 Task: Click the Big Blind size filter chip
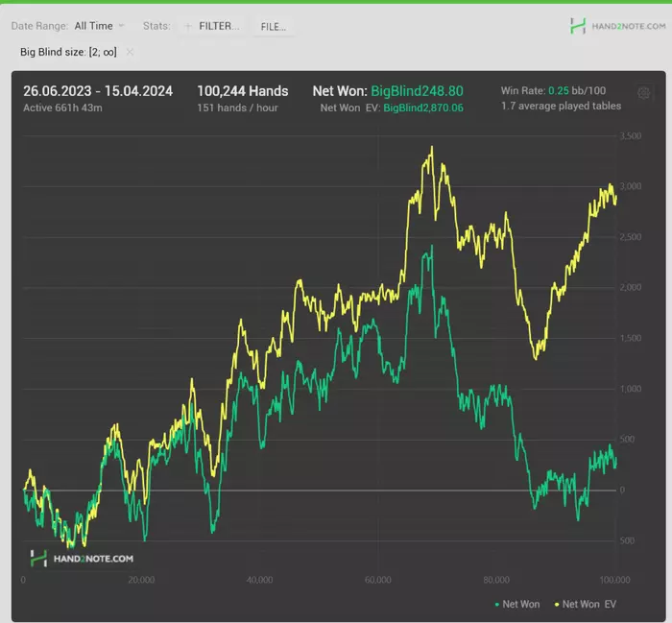pos(68,52)
